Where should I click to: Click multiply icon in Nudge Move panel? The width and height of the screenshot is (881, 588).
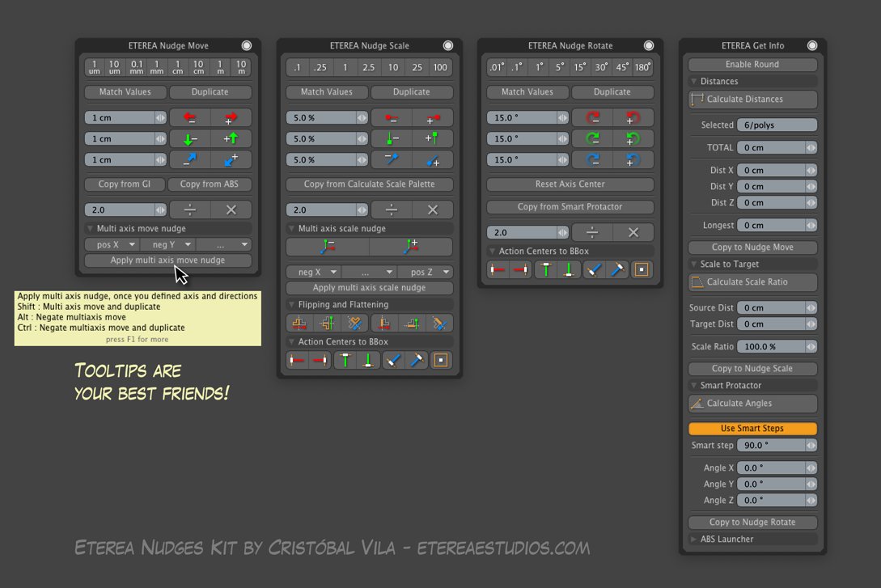click(231, 210)
